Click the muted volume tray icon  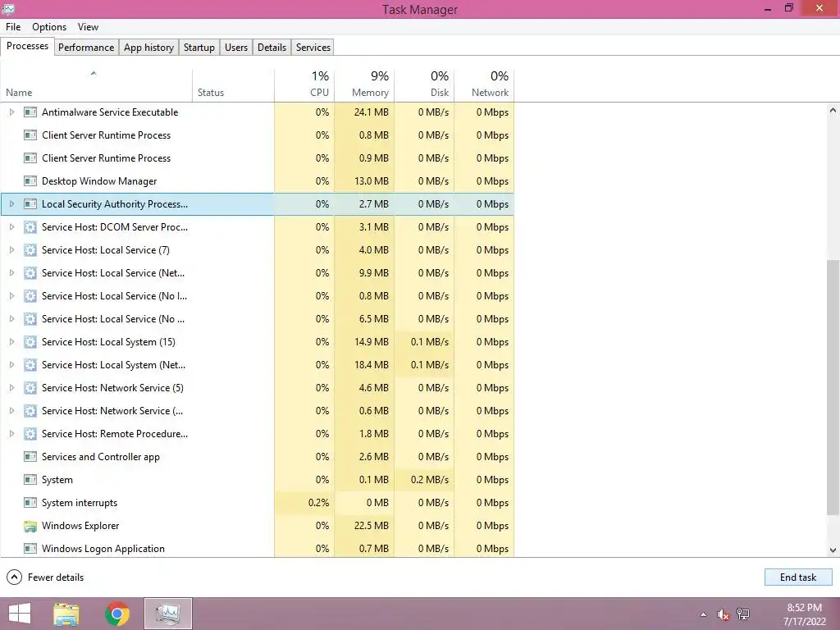724,614
